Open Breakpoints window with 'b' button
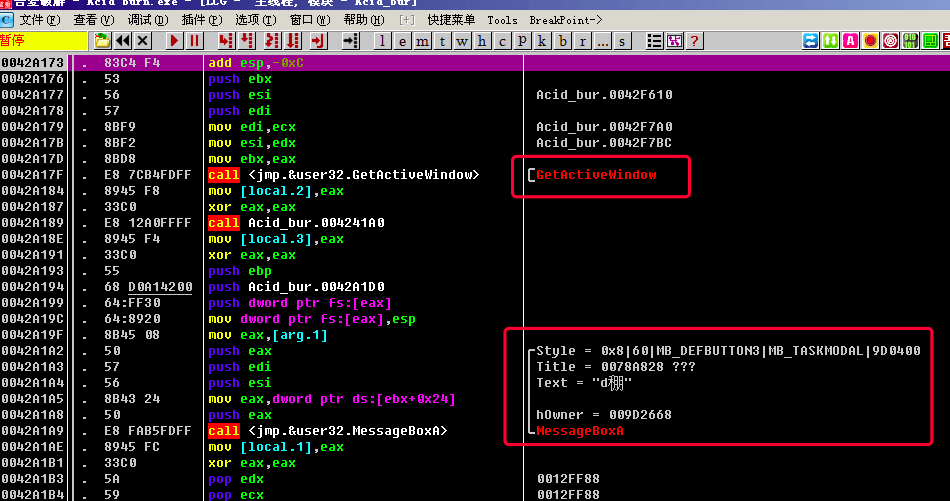 pos(563,41)
